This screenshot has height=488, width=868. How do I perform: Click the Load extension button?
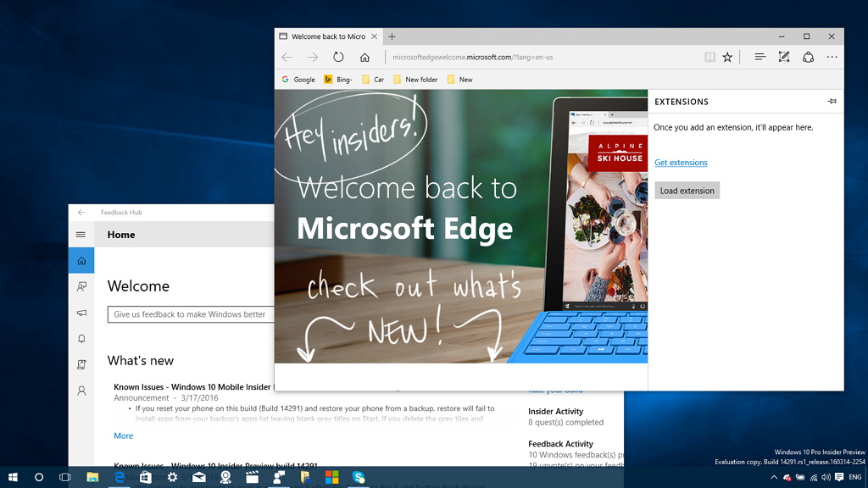(x=687, y=191)
